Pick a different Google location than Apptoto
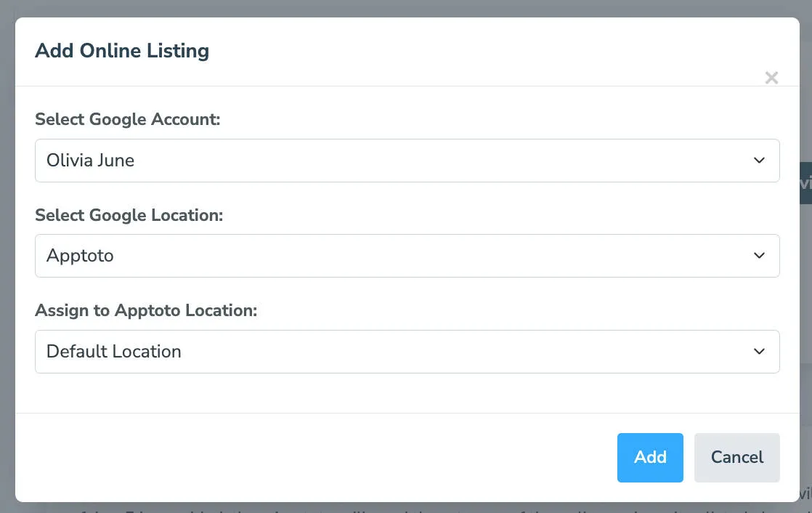Viewport: 812px width, 513px height. 407,255
